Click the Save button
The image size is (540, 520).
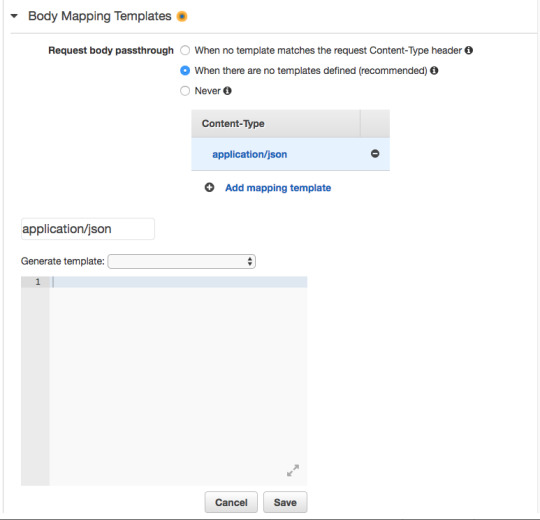(x=285, y=502)
